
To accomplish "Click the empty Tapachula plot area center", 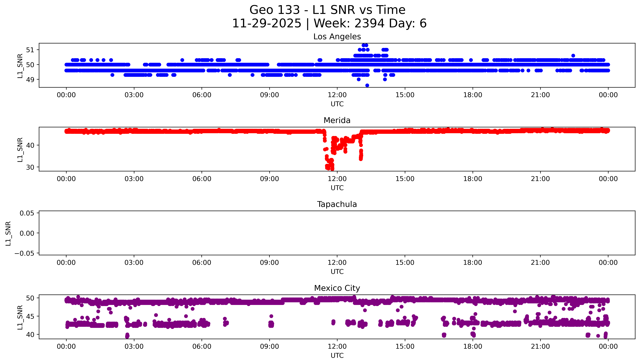I will click(x=337, y=233).
